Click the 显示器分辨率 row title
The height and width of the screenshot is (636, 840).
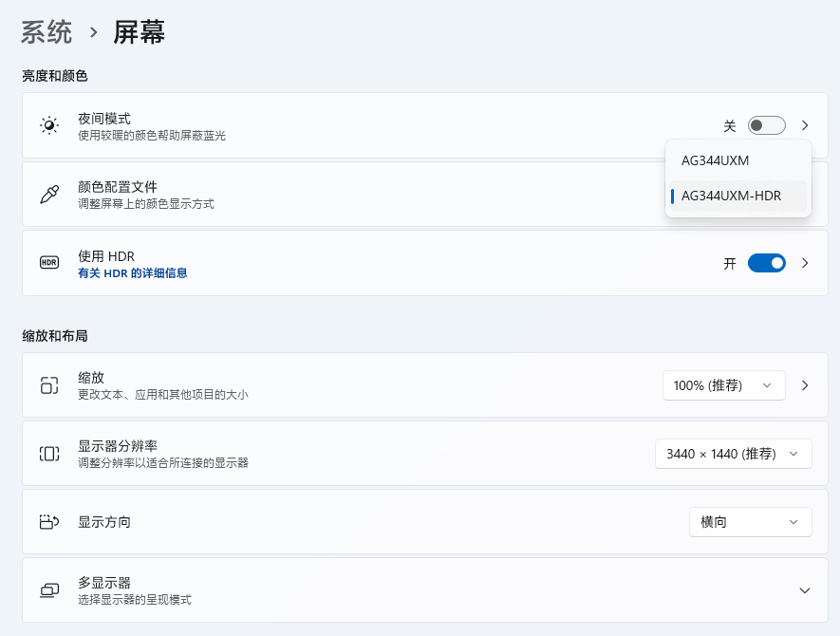118,446
